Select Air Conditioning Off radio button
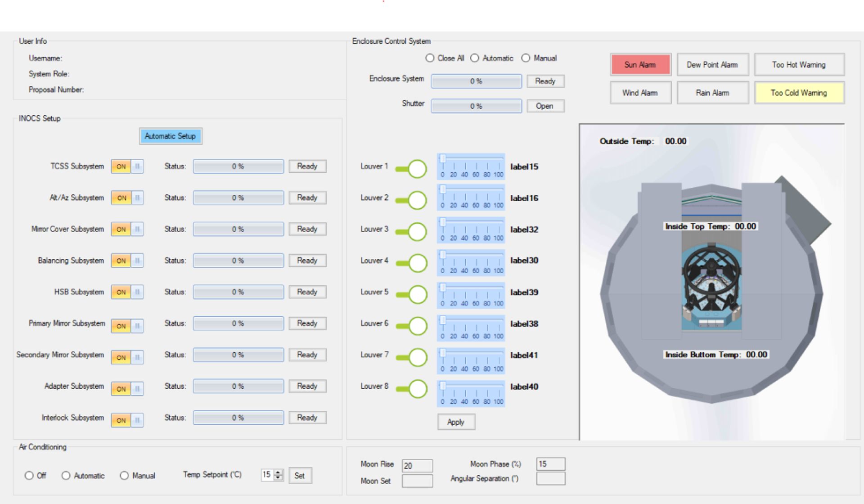The height and width of the screenshot is (504, 864). [x=29, y=476]
